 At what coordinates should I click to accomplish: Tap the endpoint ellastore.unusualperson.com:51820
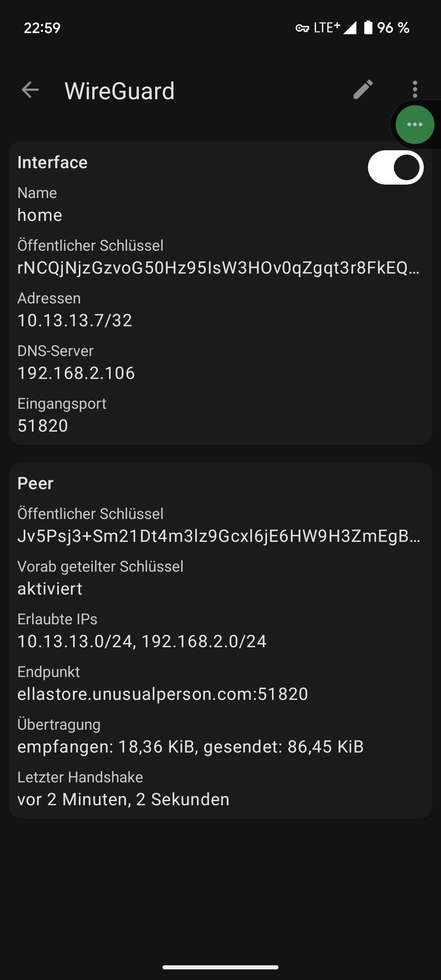[163, 694]
